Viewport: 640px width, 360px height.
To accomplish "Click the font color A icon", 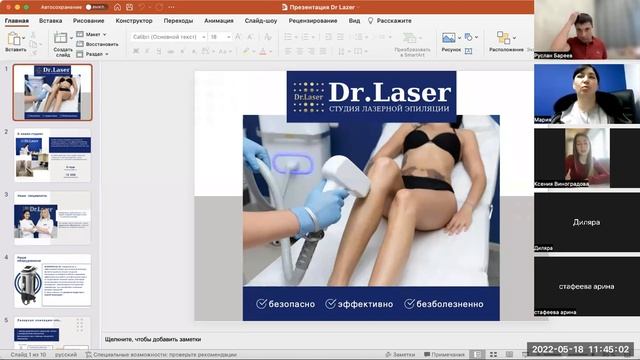I will pyautogui.click(x=263, y=51).
